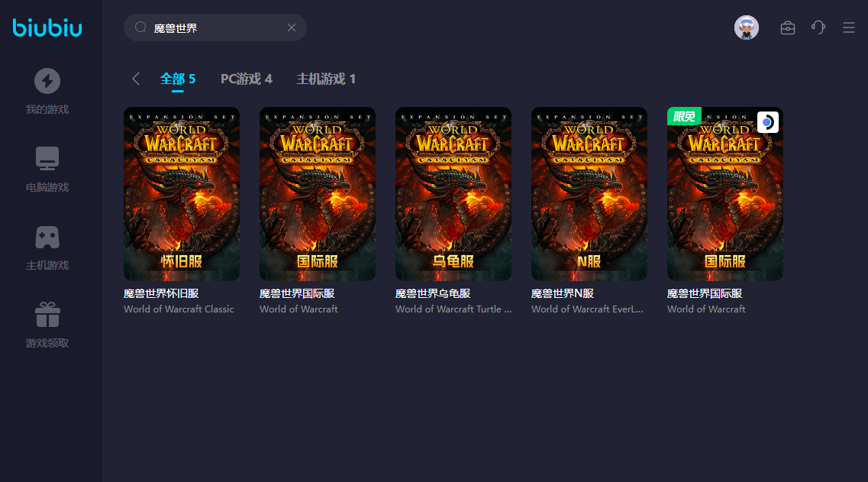Open My Games lightning icon
868x482 pixels.
pyautogui.click(x=47, y=81)
